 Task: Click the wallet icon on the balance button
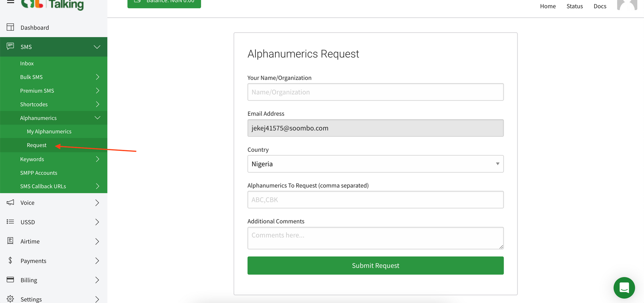coord(137,1)
